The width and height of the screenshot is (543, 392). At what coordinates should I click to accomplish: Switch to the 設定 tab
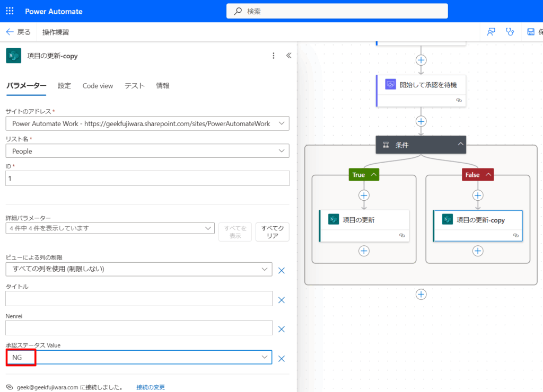click(x=64, y=86)
